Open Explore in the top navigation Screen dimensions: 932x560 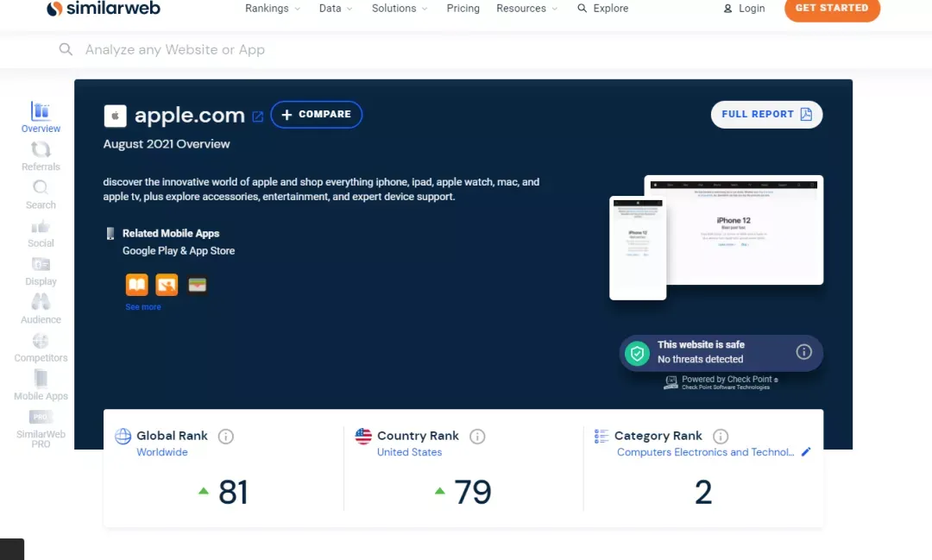pyautogui.click(x=602, y=9)
